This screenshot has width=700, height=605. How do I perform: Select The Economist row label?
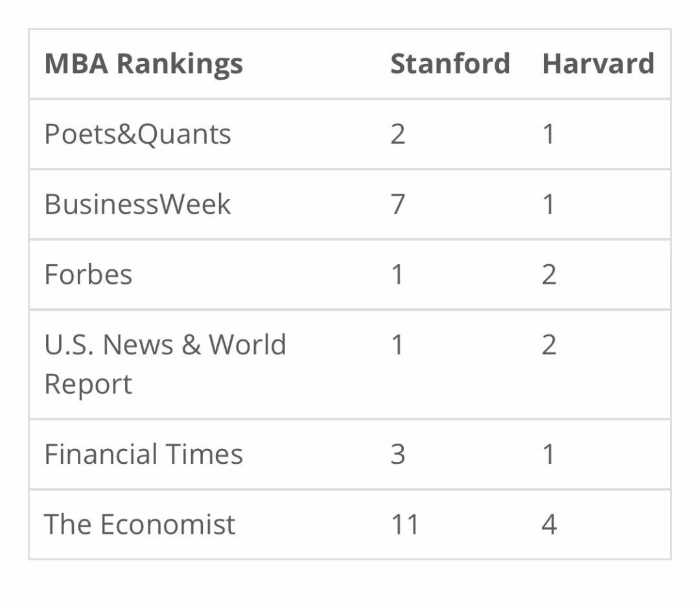click(x=139, y=524)
